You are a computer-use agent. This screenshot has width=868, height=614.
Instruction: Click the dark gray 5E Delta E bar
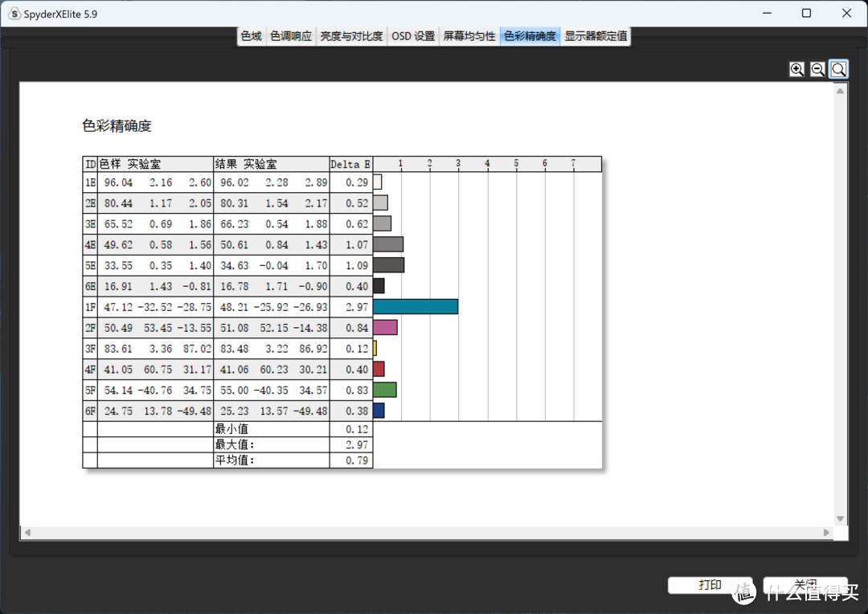click(389, 264)
